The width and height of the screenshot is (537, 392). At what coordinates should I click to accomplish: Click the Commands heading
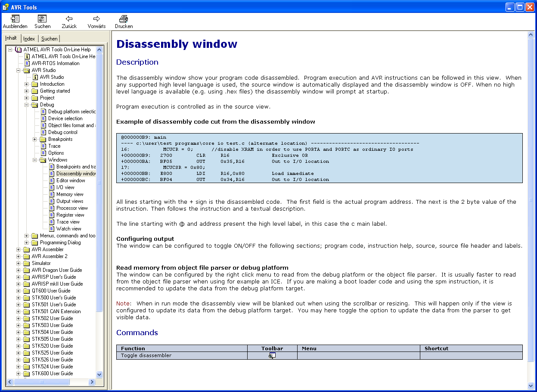click(137, 333)
